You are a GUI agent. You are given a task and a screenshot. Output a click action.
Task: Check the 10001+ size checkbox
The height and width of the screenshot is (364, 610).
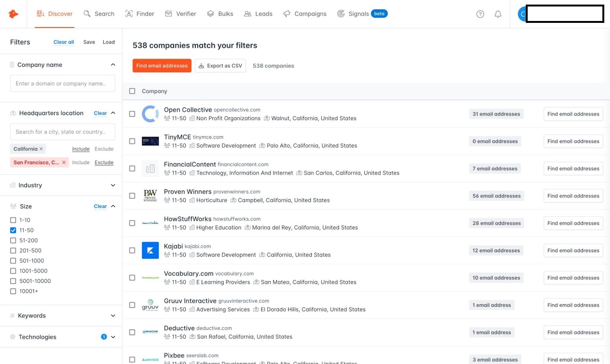pyautogui.click(x=13, y=291)
